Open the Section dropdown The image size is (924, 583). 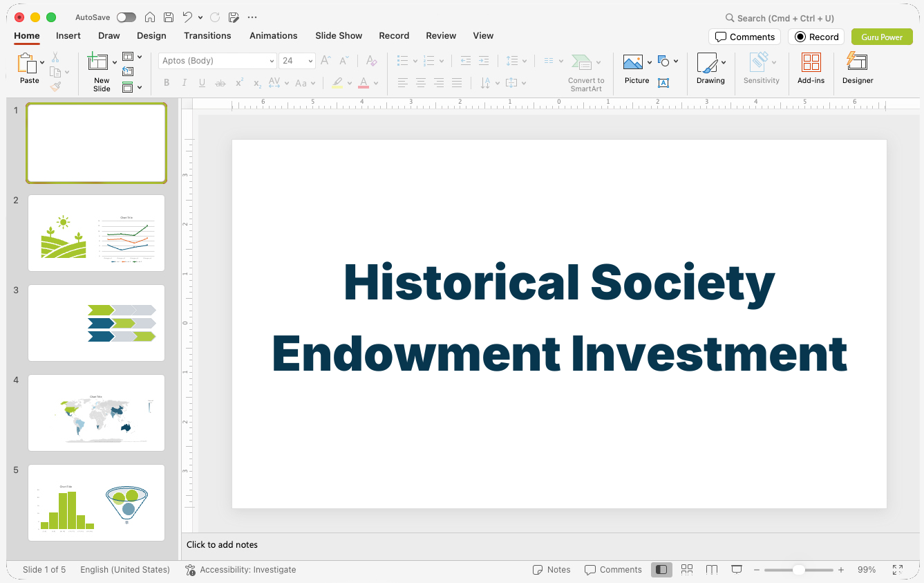click(x=132, y=87)
